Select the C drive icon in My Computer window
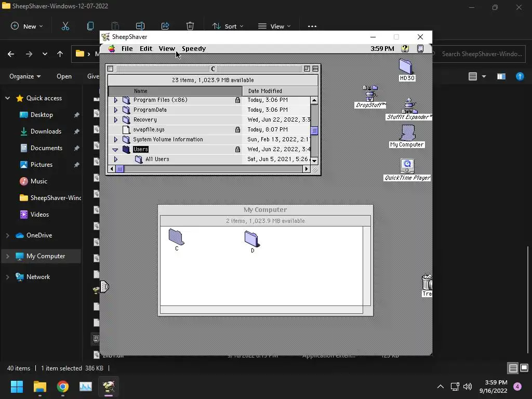The image size is (532, 399). 177,240
